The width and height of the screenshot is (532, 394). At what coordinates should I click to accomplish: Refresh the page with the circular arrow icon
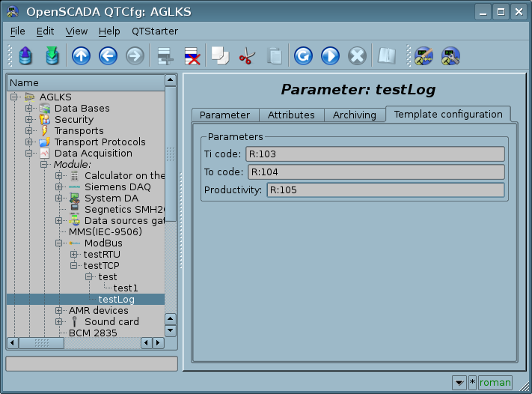[x=303, y=56]
